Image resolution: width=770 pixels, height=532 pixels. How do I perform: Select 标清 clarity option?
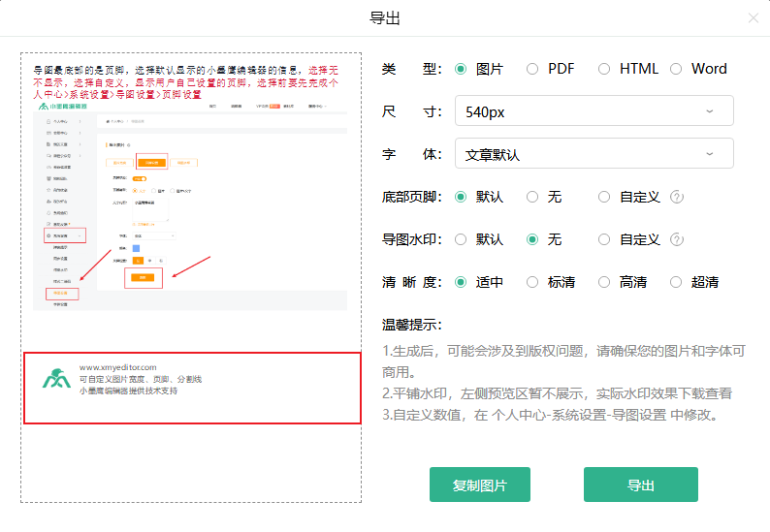[532, 282]
